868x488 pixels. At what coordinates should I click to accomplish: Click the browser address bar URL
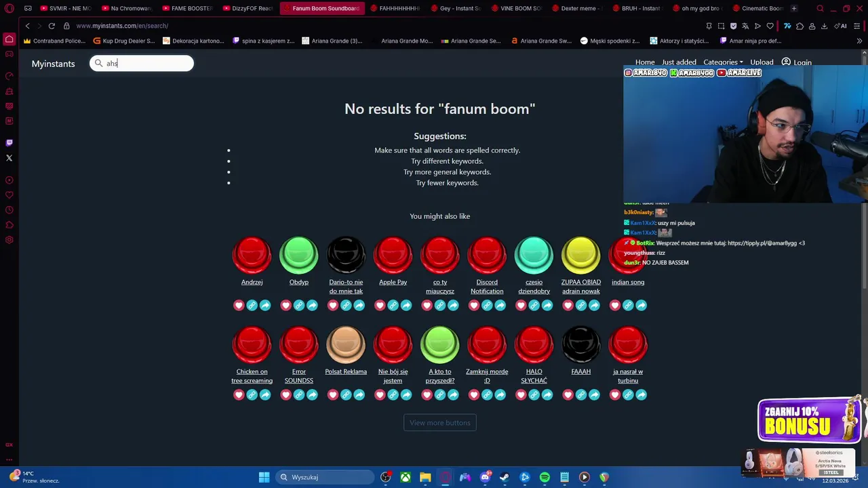pyautogui.click(x=122, y=26)
